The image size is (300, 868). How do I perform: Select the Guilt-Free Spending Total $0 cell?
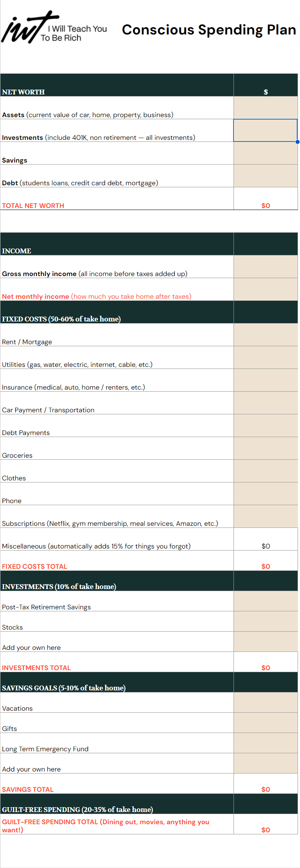(x=266, y=824)
